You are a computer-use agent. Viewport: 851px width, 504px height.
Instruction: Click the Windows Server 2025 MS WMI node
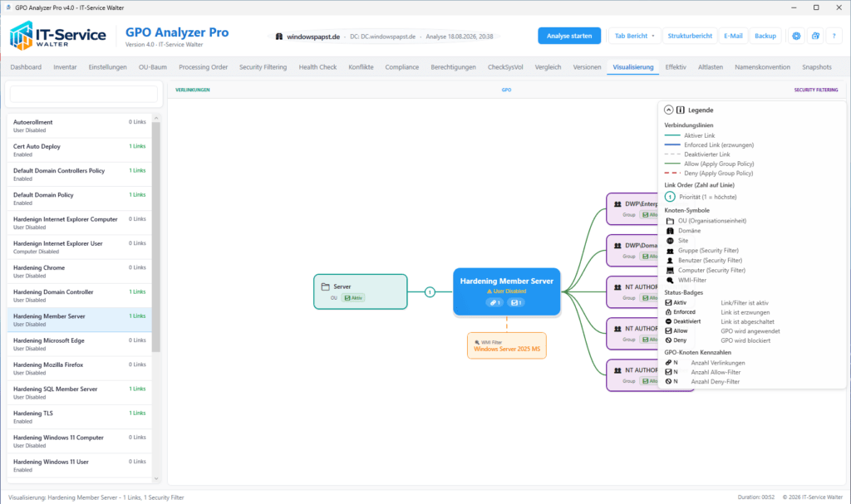pyautogui.click(x=507, y=345)
